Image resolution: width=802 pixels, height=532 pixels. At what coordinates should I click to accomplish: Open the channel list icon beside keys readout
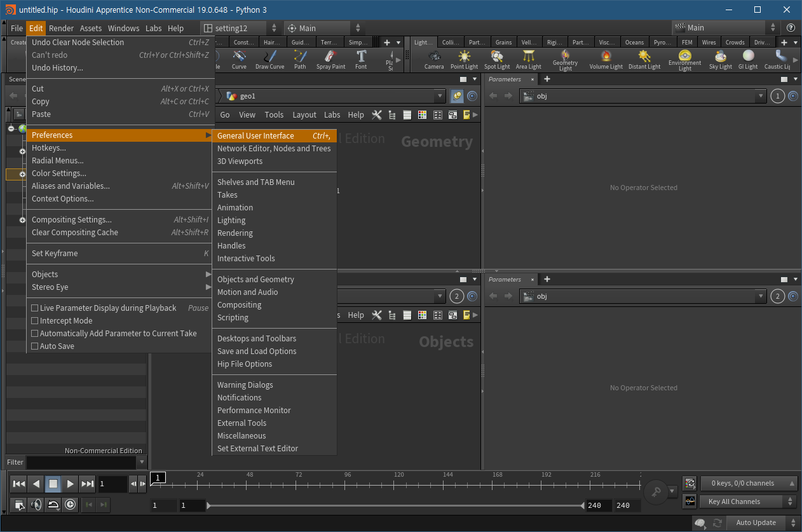(x=690, y=484)
